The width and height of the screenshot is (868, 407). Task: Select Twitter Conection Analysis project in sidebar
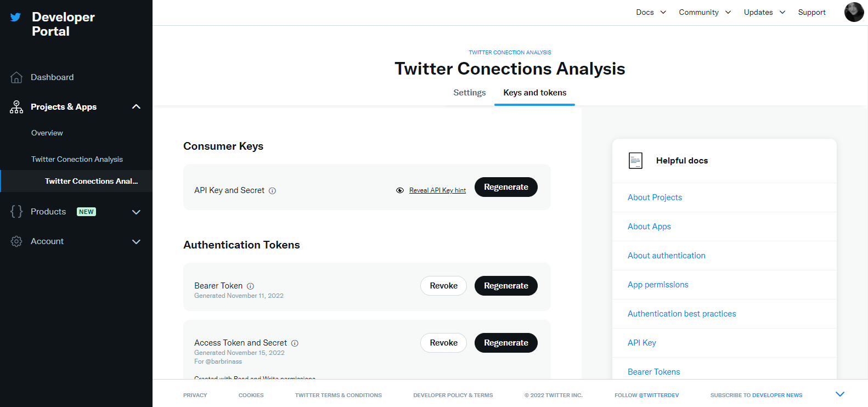coord(77,159)
